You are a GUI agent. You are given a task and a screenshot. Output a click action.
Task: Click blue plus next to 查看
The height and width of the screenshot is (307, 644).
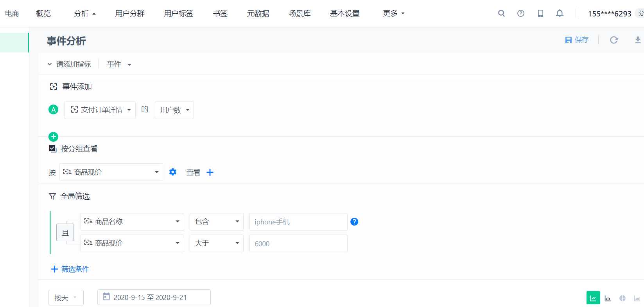tap(210, 172)
